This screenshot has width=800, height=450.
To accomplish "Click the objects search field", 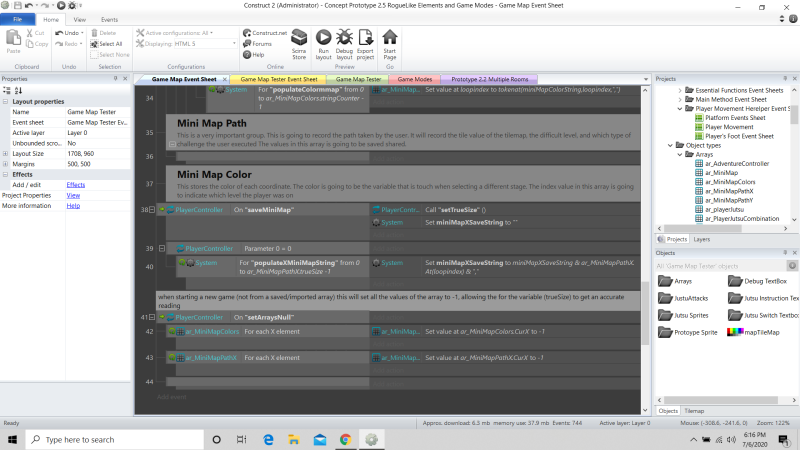I will pyautogui.click(x=721, y=266).
